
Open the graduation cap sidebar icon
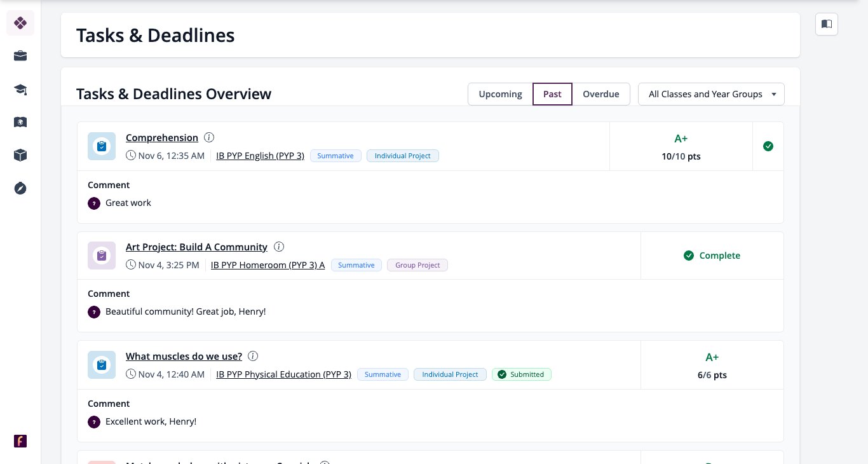(20, 89)
